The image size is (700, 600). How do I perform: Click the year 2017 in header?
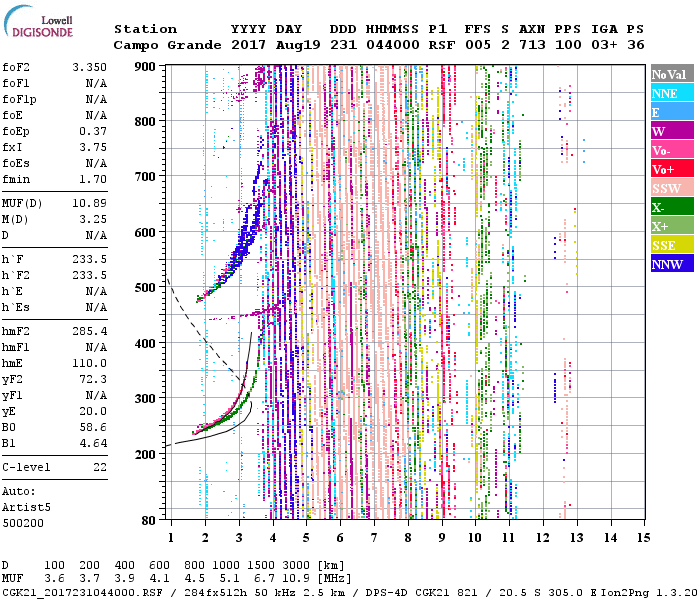click(249, 45)
